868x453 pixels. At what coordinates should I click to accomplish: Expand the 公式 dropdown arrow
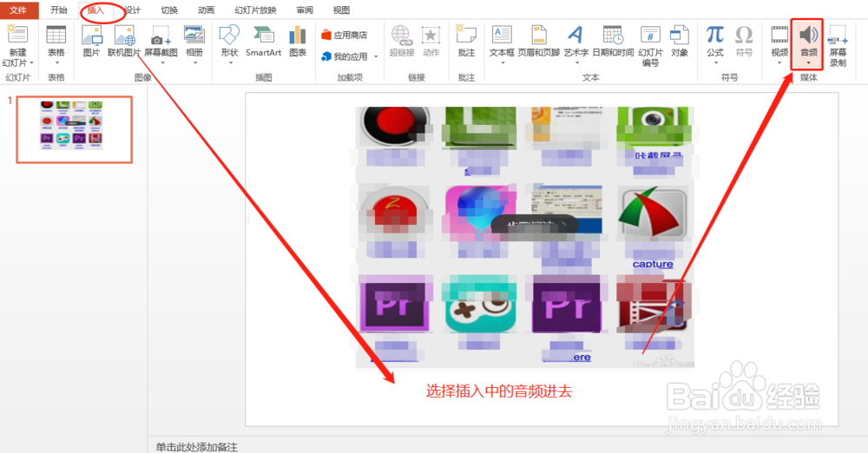pos(716,62)
